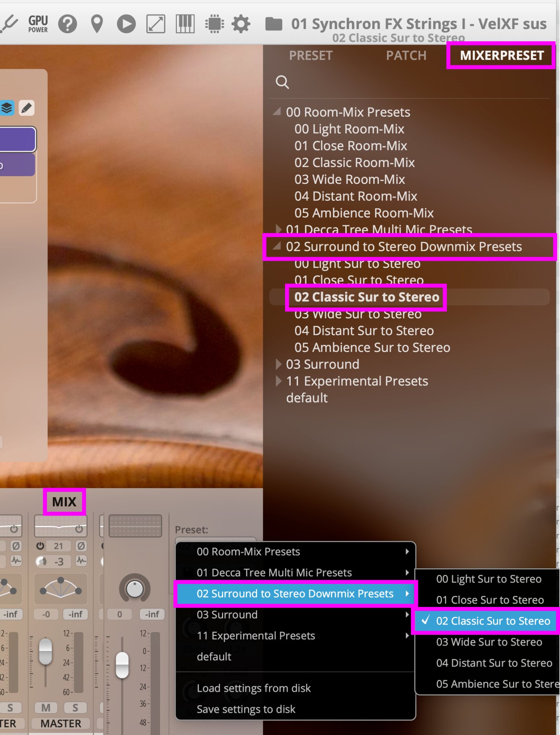Toggle the phase invert icon on the strip left of MASTER

[x=16, y=546]
